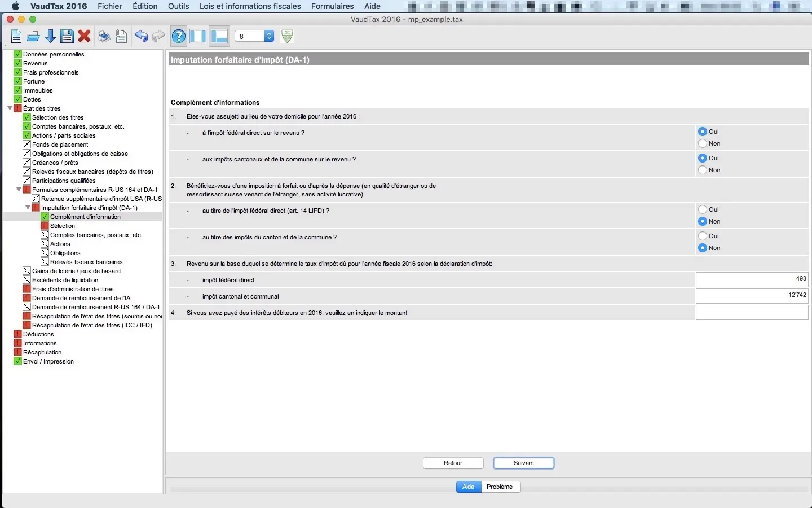This screenshot has height=508, width=812.
Task: Collapse the État des titres tree node
Action: (10, 108)
